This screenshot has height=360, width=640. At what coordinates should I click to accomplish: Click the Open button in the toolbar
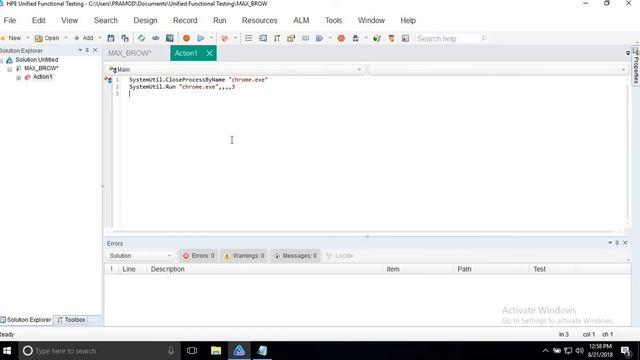coord(47,38)
